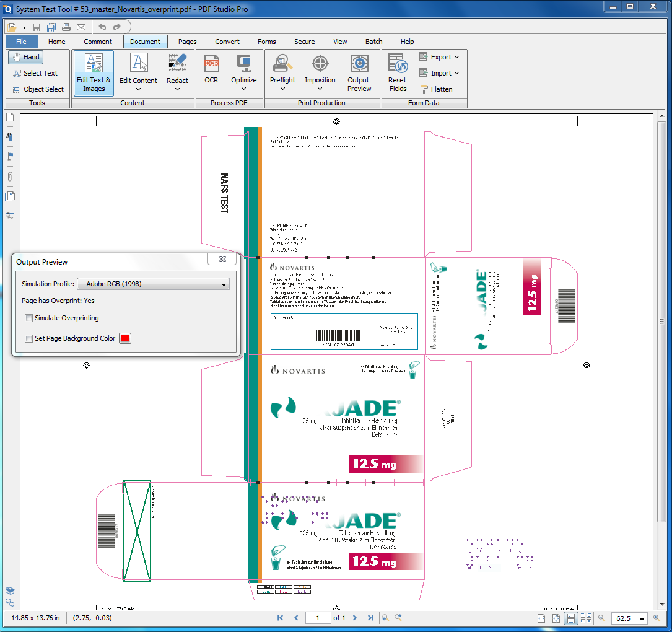Viewport: 672px width, 632px height.
Task: Expand the Export dropdown
Action: [440, 56]
